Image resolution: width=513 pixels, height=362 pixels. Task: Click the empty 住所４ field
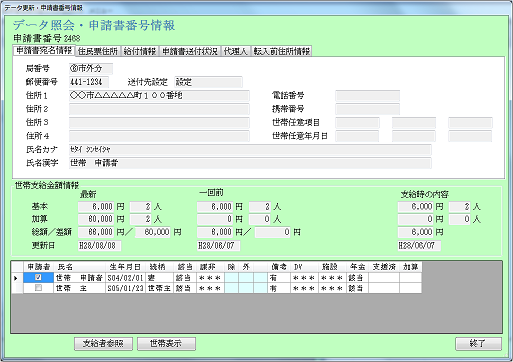pos(159,136)
